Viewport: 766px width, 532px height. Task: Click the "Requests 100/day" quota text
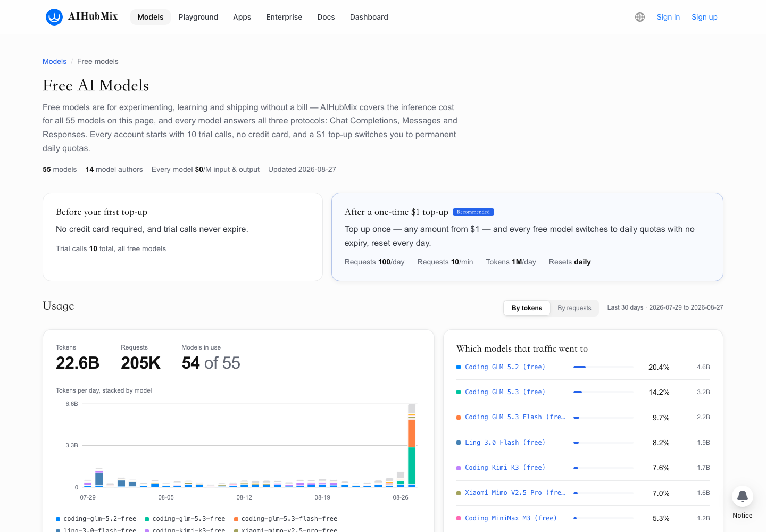374,262
